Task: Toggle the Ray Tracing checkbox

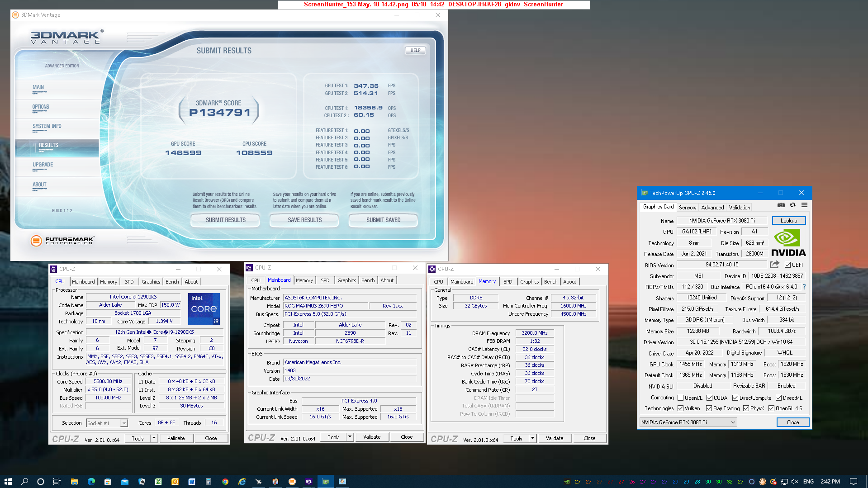Action: click(x=709, y=408)
